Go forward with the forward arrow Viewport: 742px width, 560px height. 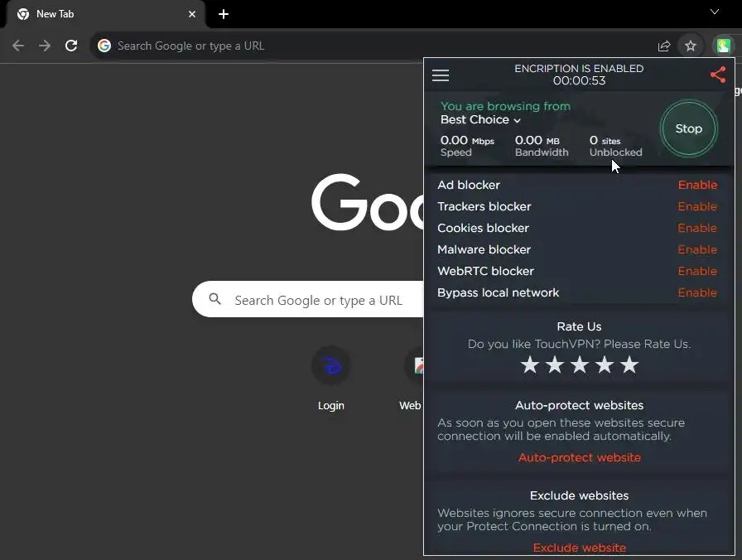click(x=45, y=46)
